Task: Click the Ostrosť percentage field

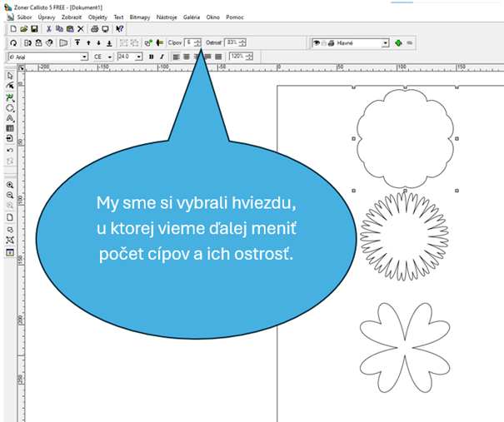Action: point(233,42)
